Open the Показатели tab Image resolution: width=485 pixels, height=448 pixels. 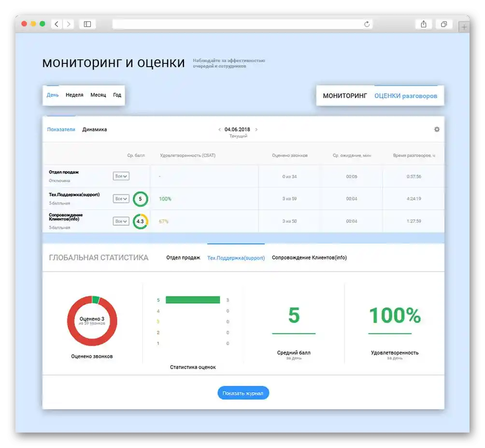61,130
